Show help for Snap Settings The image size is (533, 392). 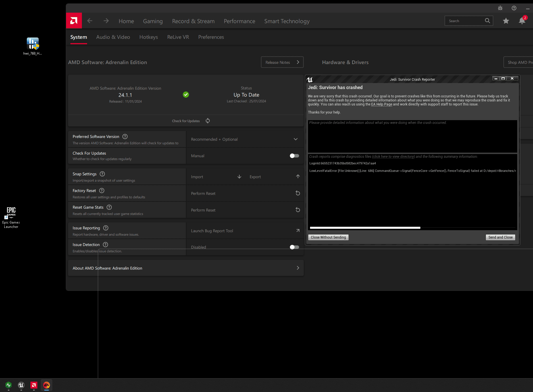click(102, 174)
